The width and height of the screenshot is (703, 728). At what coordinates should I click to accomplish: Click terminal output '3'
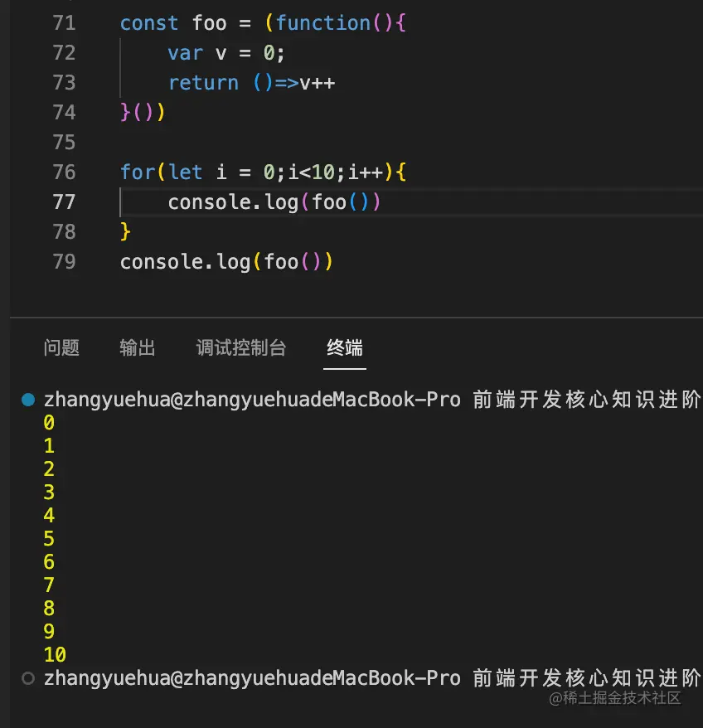coord(49,493)
